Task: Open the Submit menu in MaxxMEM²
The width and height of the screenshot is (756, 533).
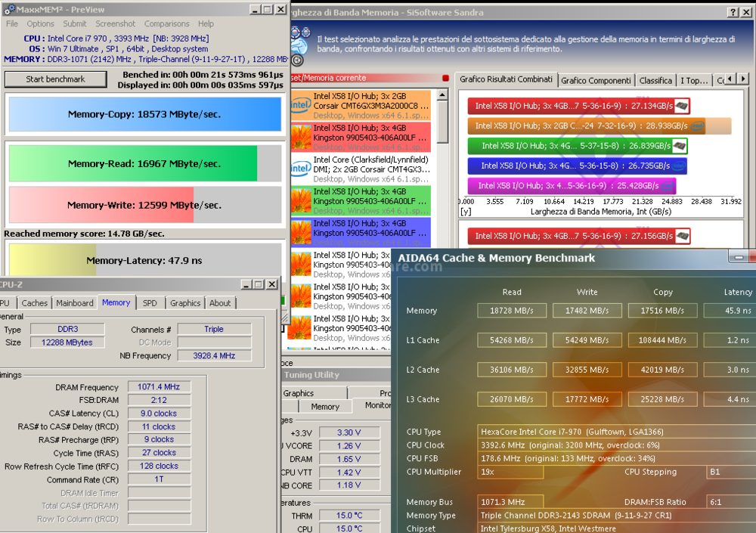Action: coord(75,23)
